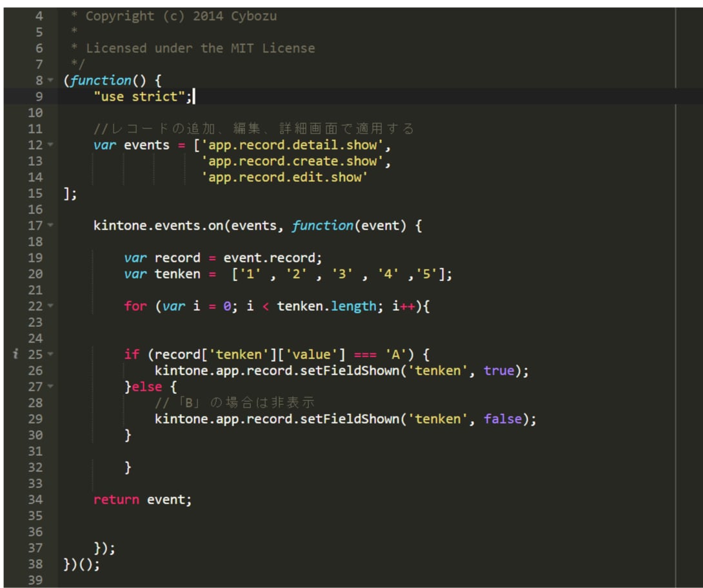Click the Japanese comment on line 11
703x588 pixels.
[253, 129]
